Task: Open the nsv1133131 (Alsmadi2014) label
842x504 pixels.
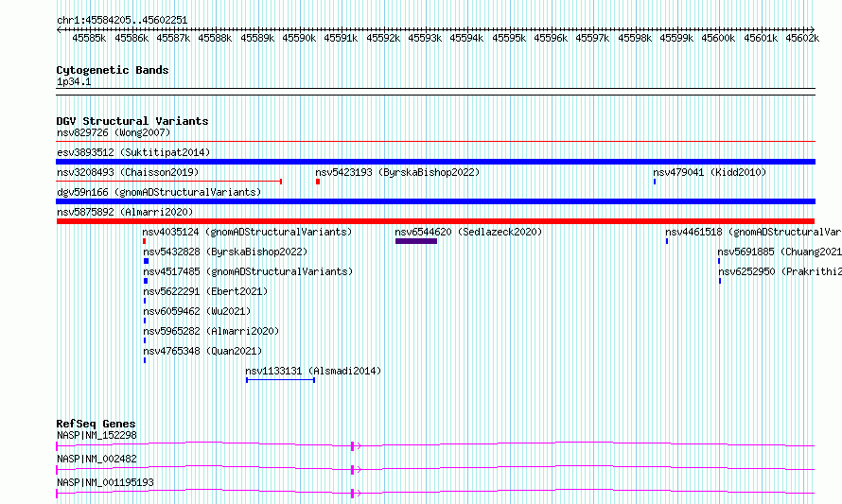Action: pyautogui.click(x=313, y=371)
